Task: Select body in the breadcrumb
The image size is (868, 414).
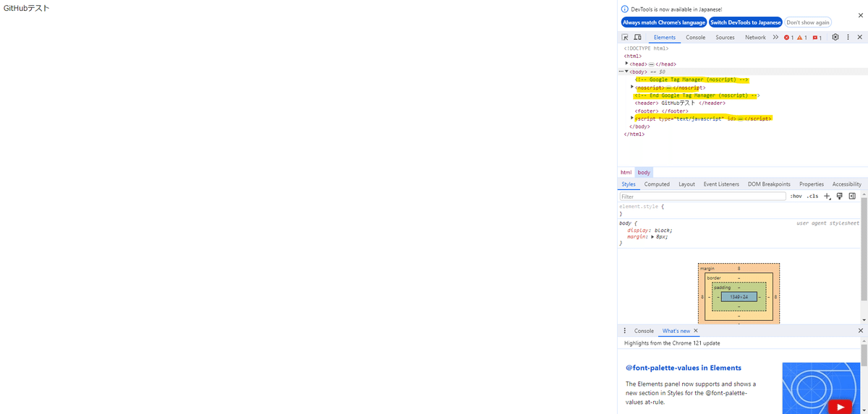Action: pyautogui.click(x=644, y=173)
